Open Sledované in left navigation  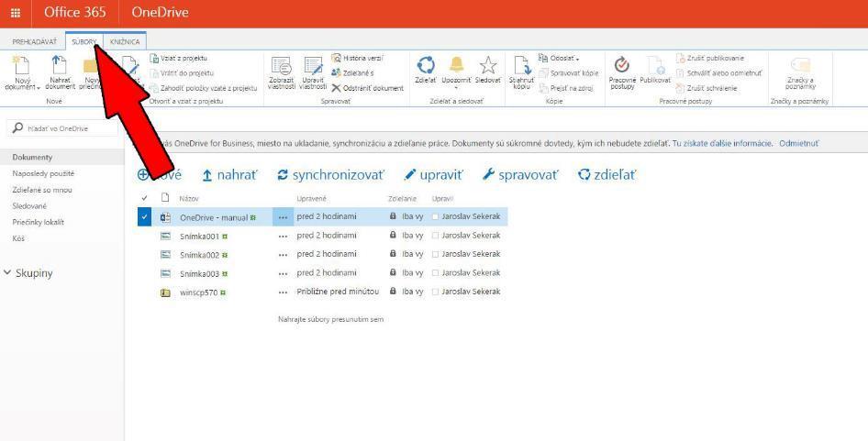pyautogui.click(x=29, y=206)
